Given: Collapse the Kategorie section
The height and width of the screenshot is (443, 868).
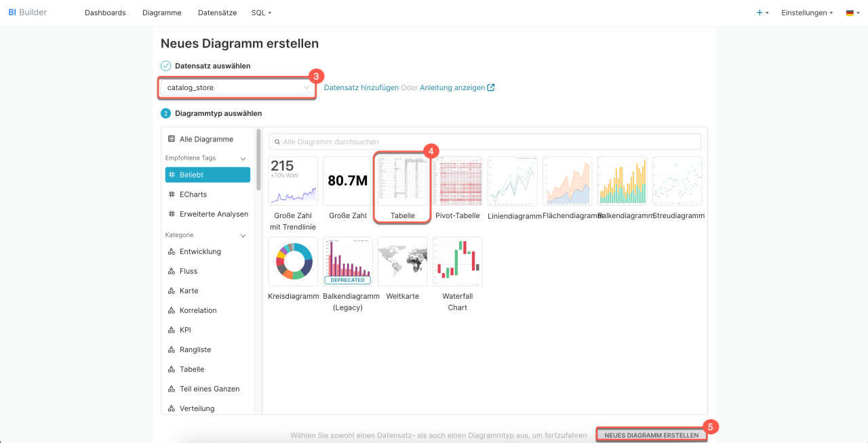Looking at the screenshot, I should coord(243,236).
